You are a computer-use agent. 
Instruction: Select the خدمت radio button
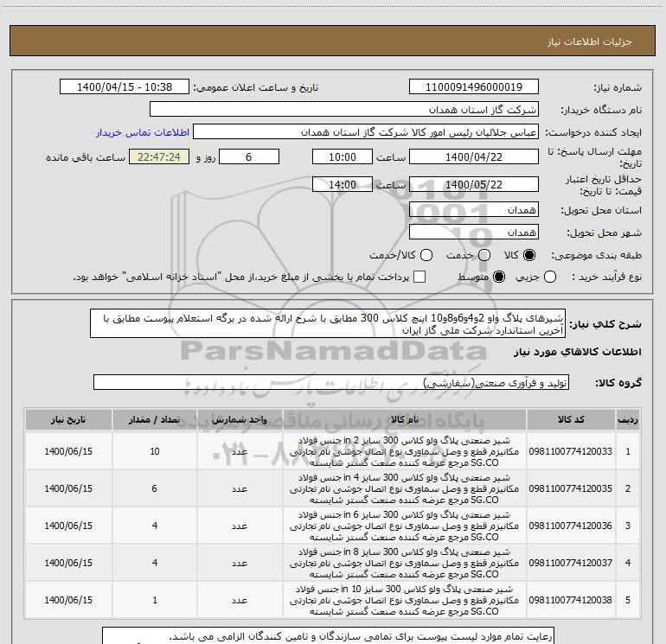point(484,255)
